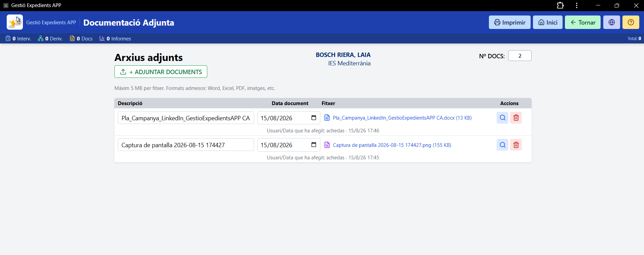Click the extensions puzzle icon in title bar

560,5
